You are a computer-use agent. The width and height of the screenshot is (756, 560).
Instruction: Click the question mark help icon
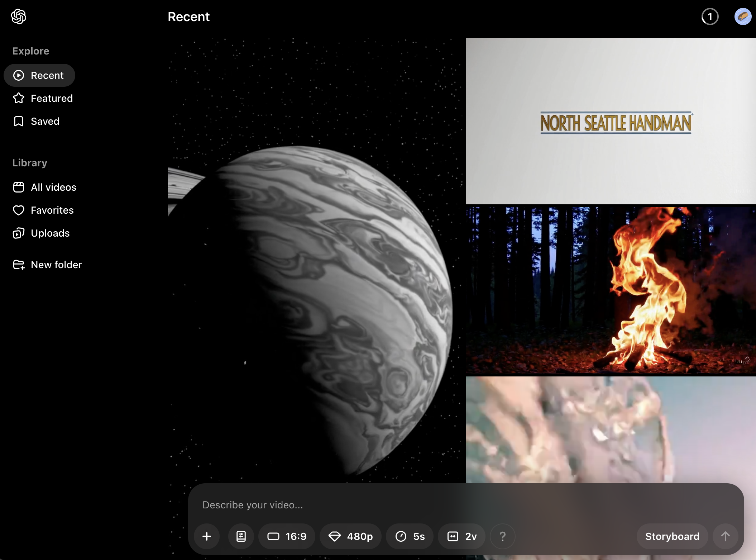(x=502, y=536)
